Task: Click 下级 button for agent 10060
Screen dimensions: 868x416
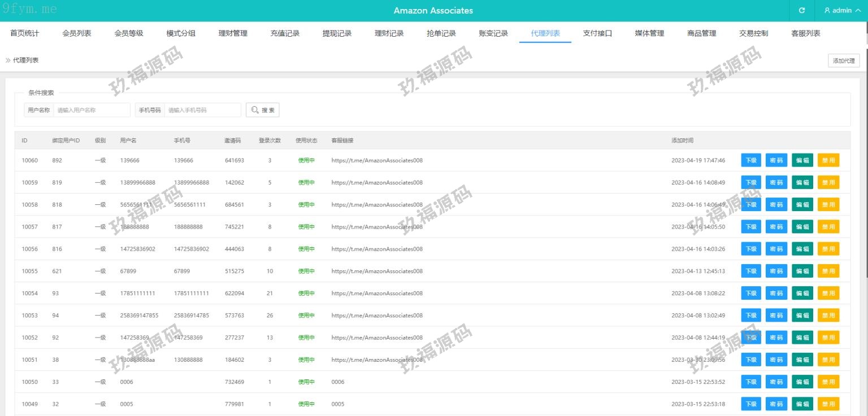Action: pos(750,160)
